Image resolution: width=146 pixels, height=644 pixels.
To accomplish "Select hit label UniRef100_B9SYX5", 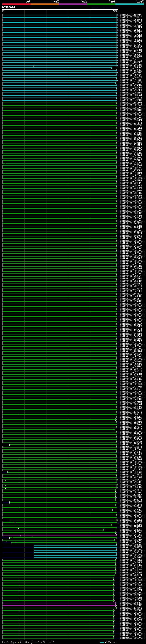I will (x=131, y=58).
